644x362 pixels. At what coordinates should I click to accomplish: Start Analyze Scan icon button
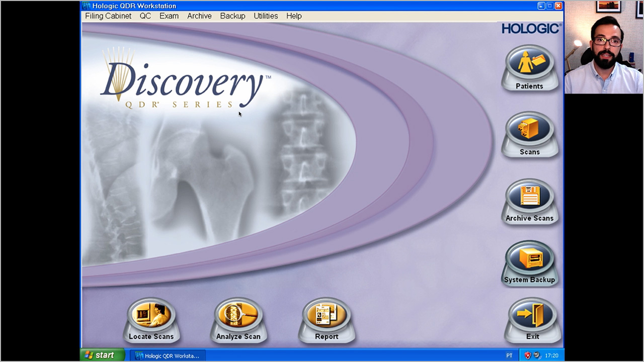point(238,320)
